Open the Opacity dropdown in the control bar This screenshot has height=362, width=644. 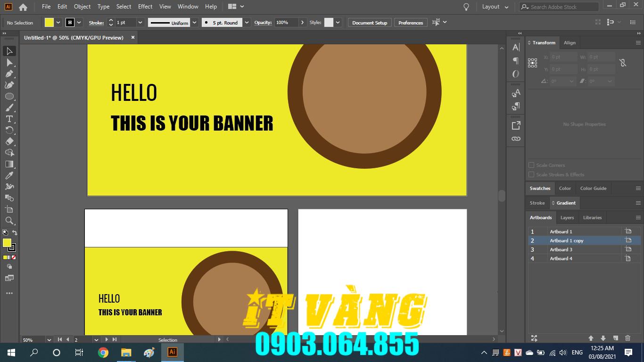pos(302,22)
